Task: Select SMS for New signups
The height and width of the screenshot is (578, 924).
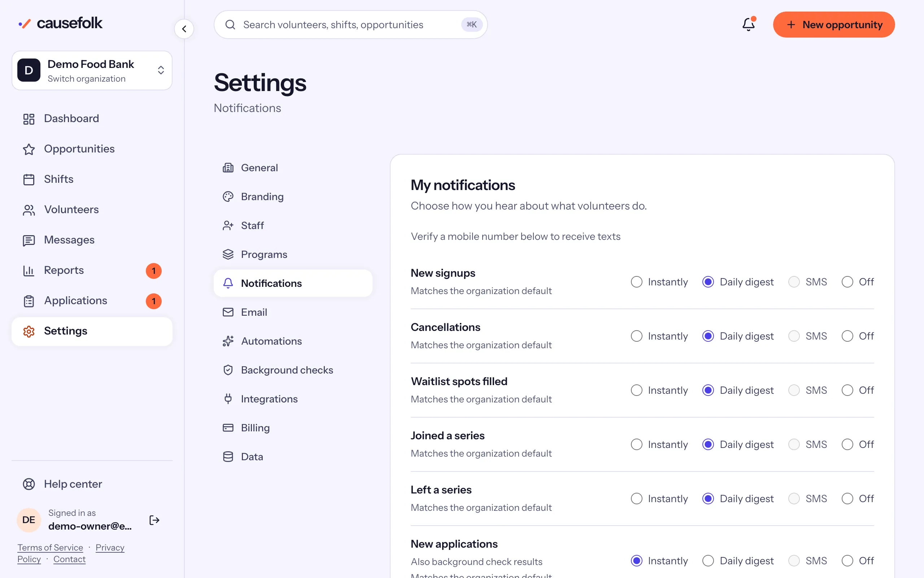Action: tap(794, 282)
